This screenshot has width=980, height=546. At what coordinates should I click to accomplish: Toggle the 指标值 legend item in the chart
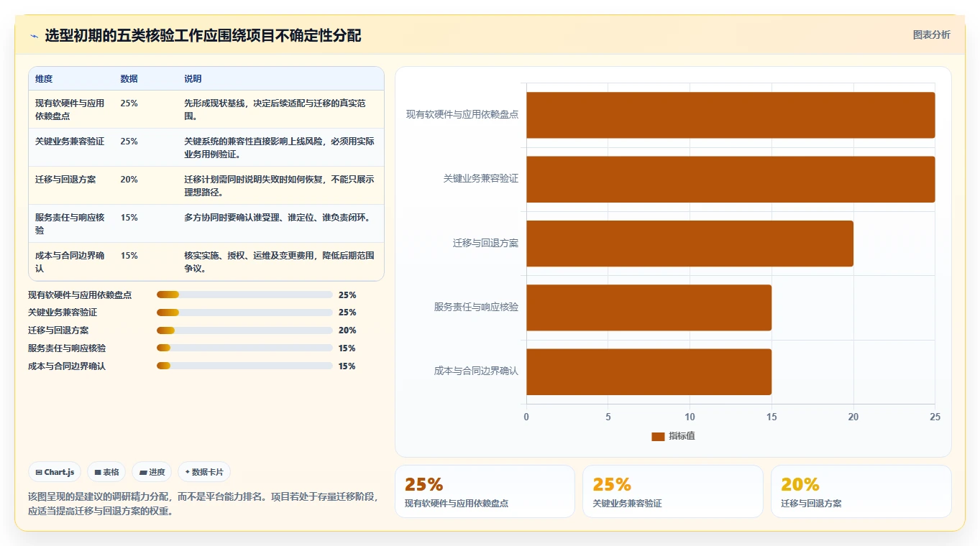(x=673, y=436)
